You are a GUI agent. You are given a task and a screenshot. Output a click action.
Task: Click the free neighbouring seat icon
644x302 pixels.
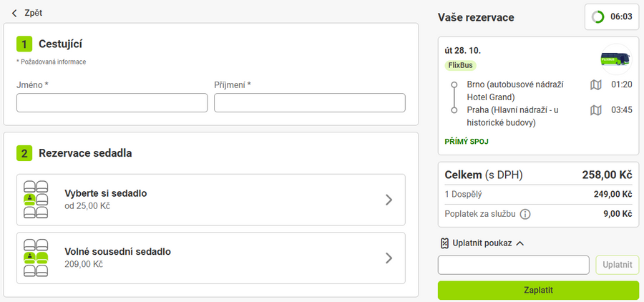coord(36,258)
